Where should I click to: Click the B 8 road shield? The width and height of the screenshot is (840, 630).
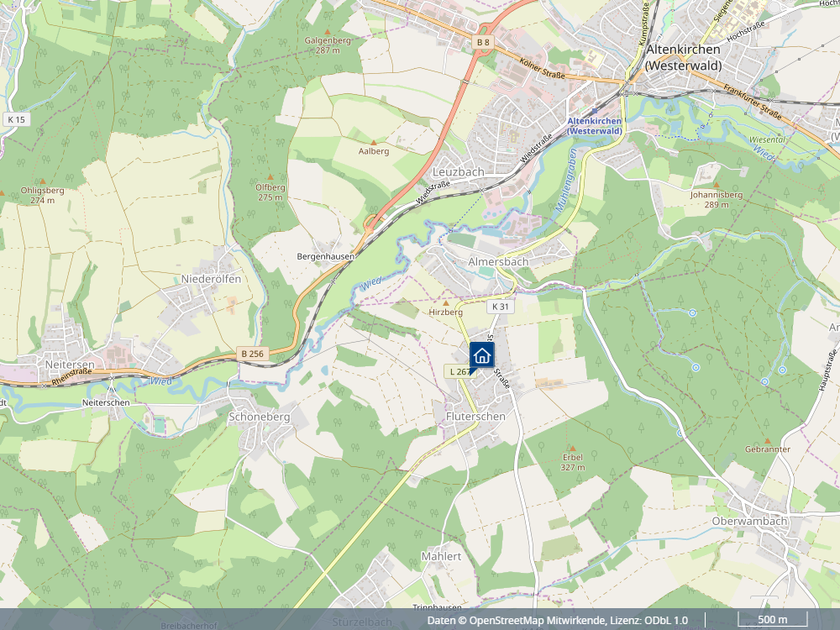[x=483, y=42]
